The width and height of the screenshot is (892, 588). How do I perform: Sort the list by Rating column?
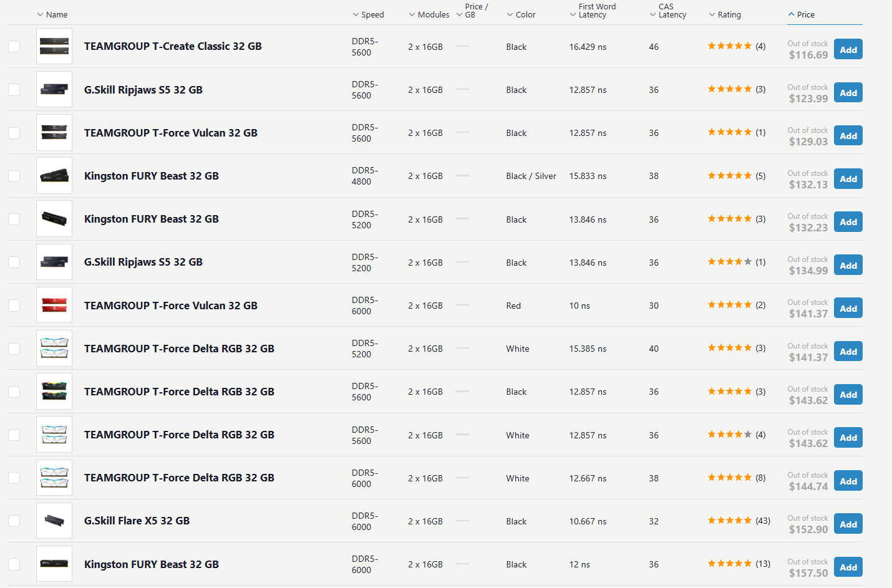pyautogui.click(x=725, y=14)
